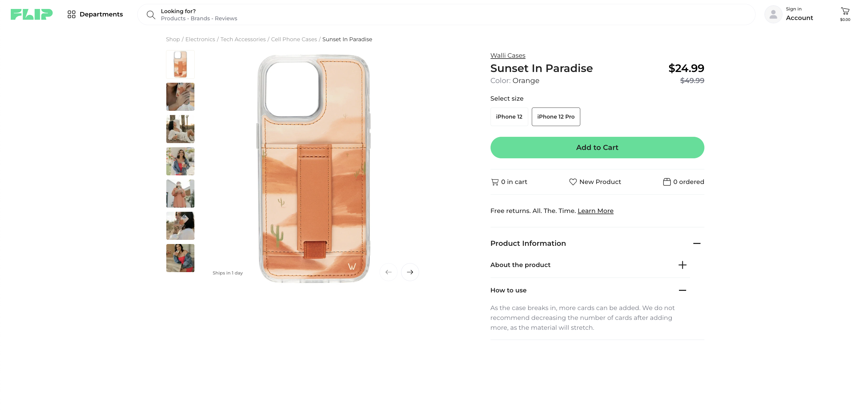Open the shopping cart icon

[x=845, y=11]
